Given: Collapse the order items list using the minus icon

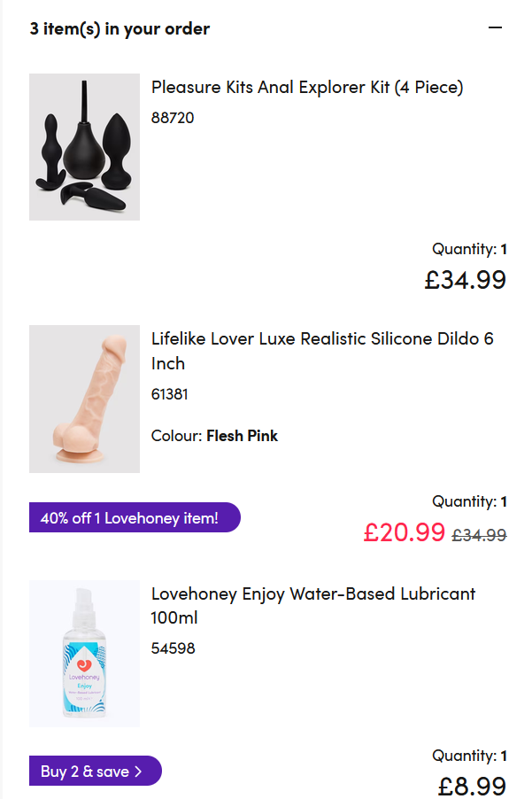Looking at the screenshot, I should click(495, 27).
